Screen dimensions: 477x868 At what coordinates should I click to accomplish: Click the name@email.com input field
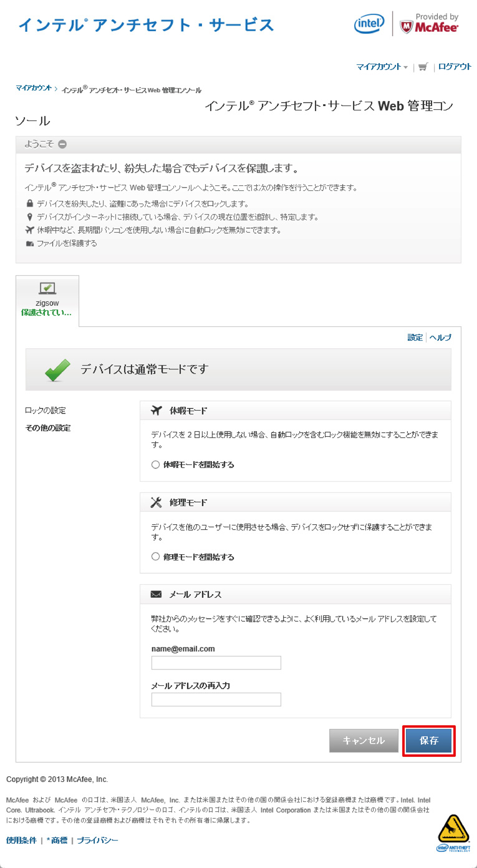pos(216,662)
